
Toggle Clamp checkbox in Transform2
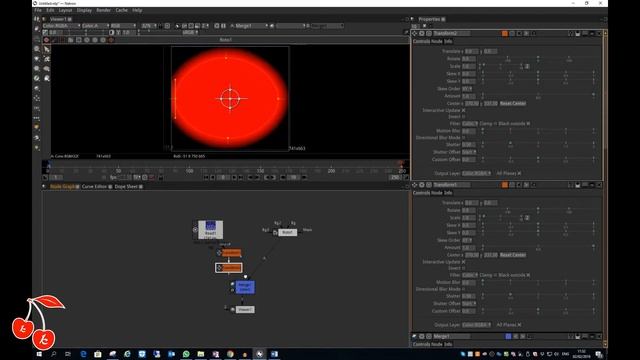click(496, 124)
